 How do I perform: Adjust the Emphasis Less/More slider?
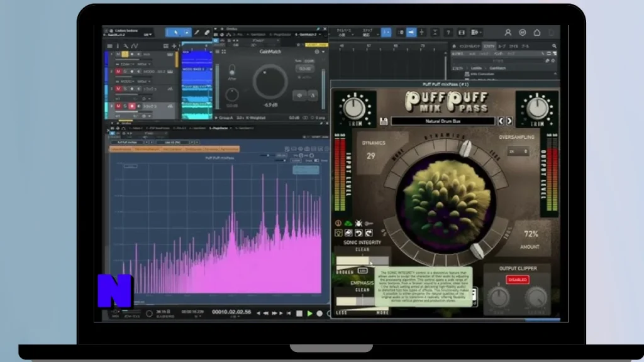(x=356, y=302)
